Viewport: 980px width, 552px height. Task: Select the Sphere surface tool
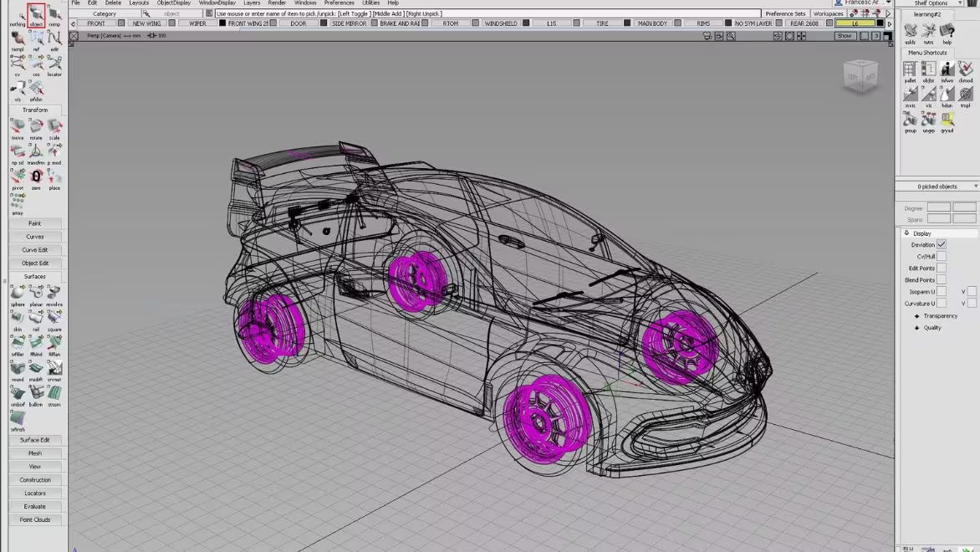pos(18,293)
